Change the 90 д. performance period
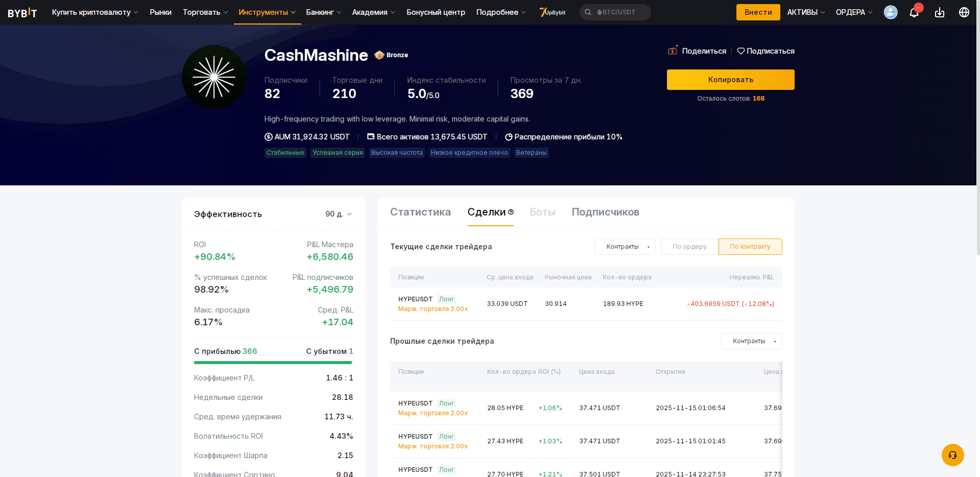This screenshot has width=980, height=477. coord(339,214)
